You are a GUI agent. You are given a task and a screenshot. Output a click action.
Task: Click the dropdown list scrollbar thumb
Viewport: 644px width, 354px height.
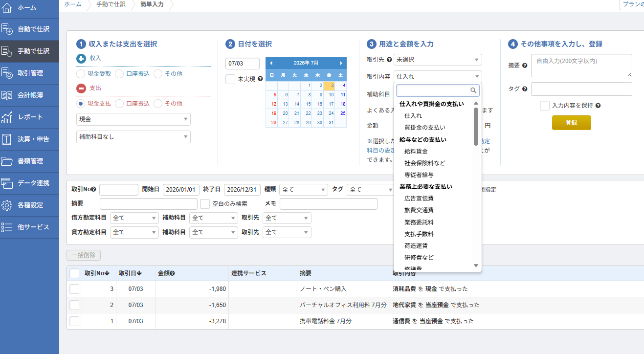[476, 127]
